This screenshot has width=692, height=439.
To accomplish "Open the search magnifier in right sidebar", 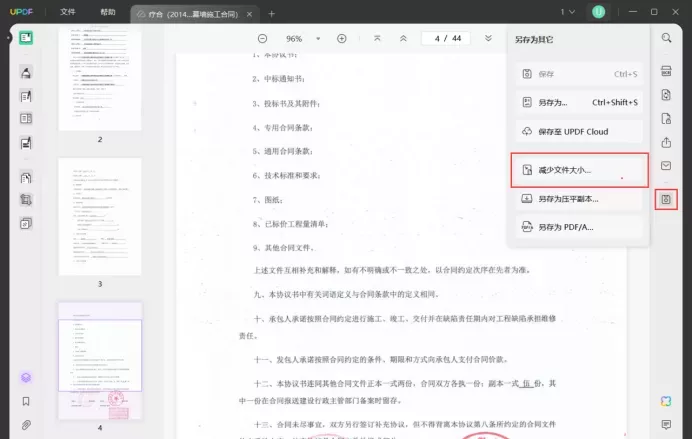I will click(666, 38).
